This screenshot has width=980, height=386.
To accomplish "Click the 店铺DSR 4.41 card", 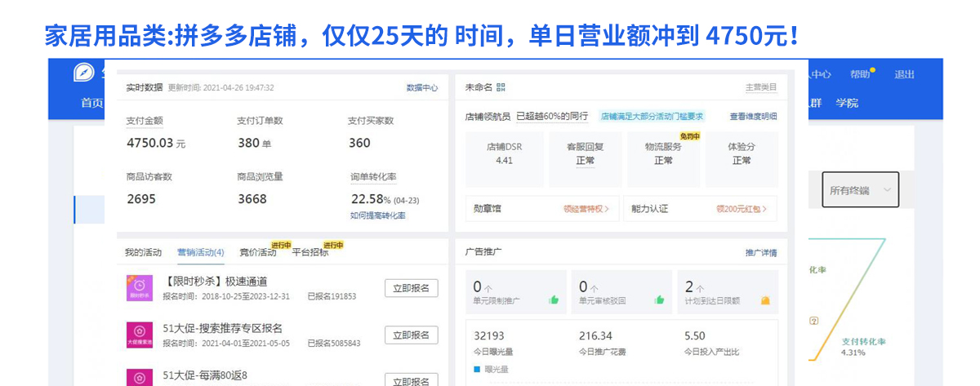I will coord(504,159).
